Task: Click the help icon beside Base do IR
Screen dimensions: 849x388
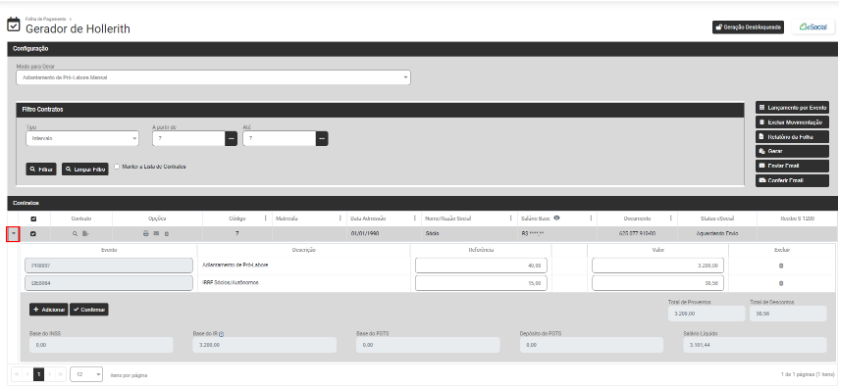Action: tap(222, 334)
